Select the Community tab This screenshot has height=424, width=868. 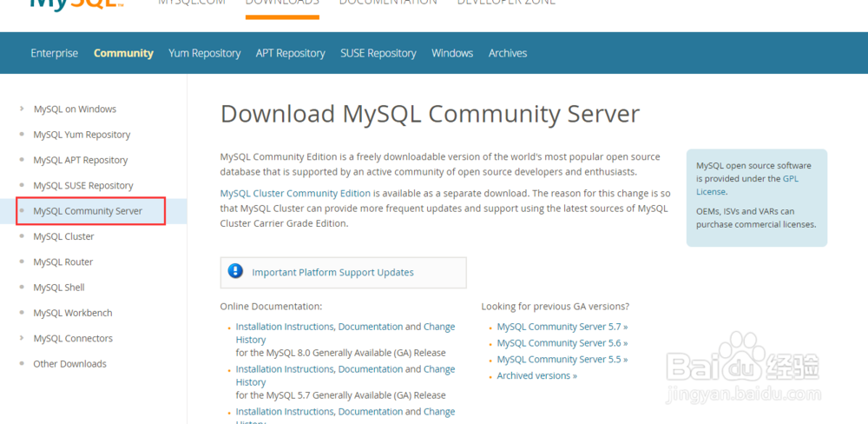(123, 53)
